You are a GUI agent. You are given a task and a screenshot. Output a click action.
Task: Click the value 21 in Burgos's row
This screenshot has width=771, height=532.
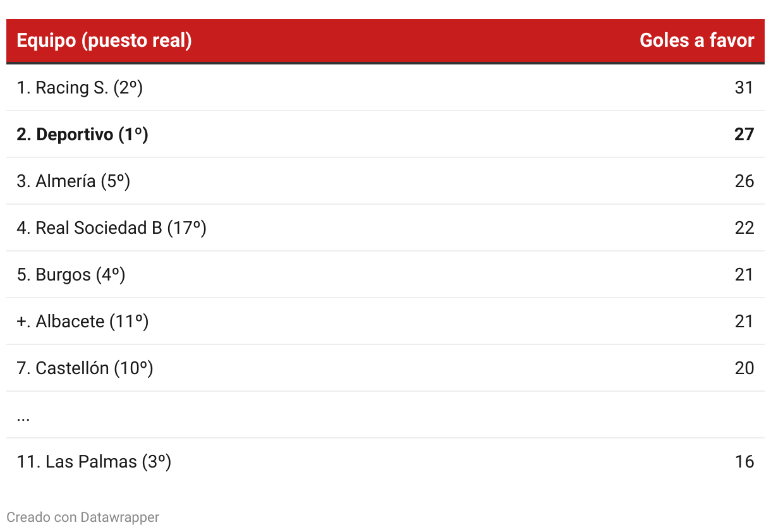click(x=744, y=275)
